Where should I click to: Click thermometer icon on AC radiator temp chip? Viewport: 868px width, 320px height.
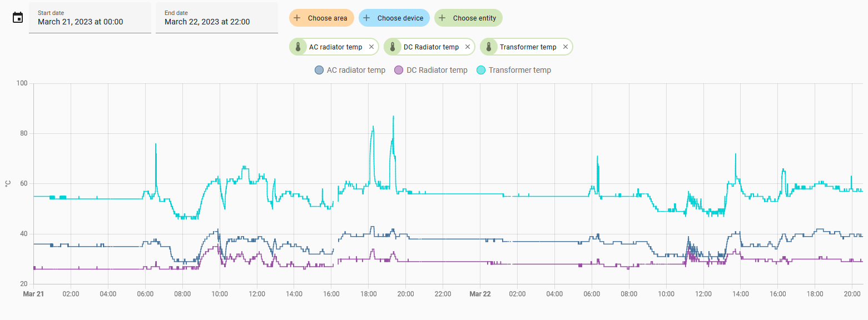[298, 47]
